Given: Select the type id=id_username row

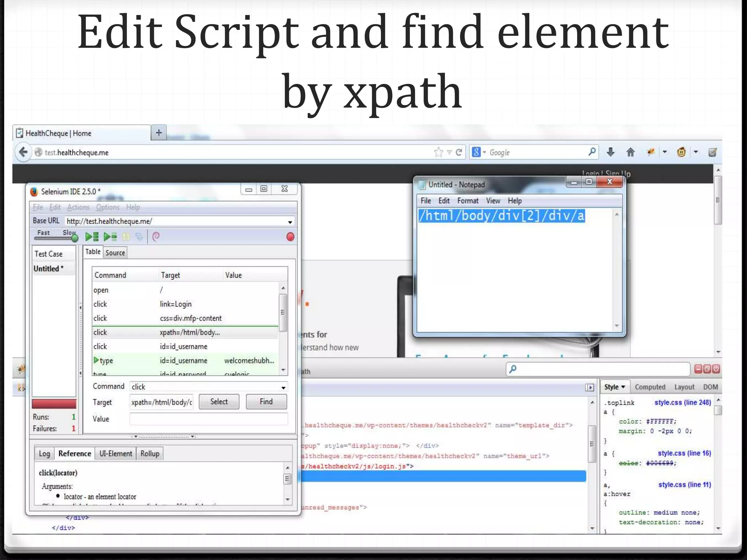Looking at the screenshot, I should pyautogui.click(x=185, y=361).
